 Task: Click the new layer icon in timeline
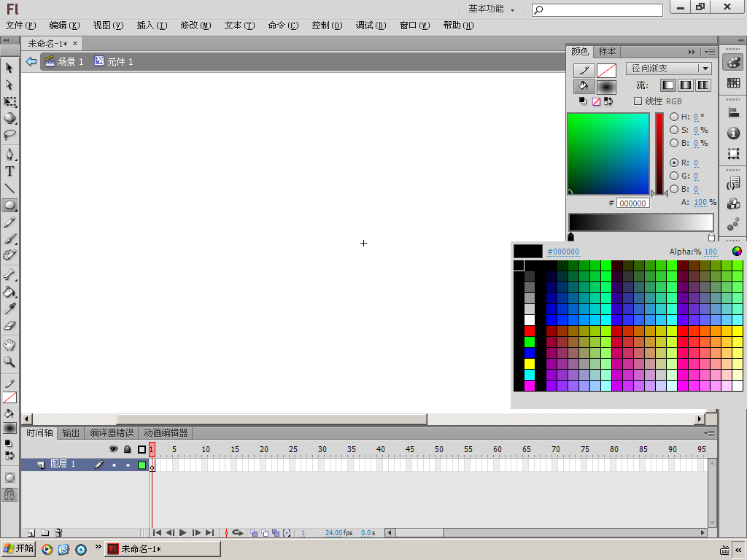pyautogui.click(x=31, y=533)
